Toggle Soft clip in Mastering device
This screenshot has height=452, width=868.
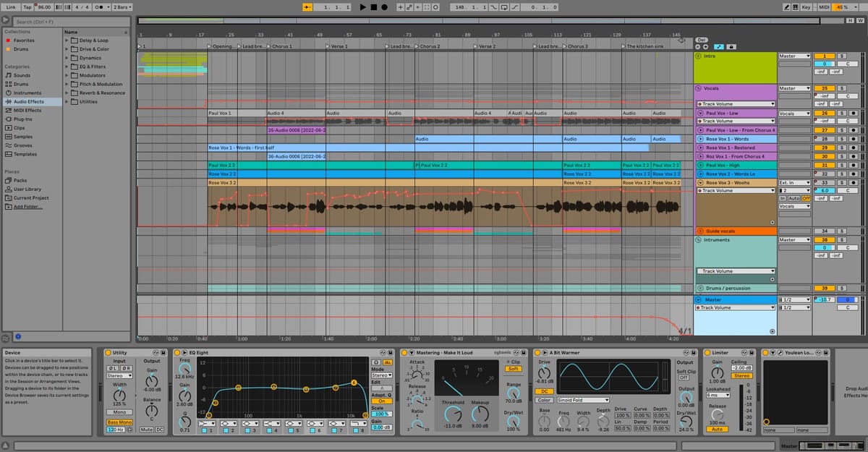pyautogui.click(x=514, y=369)
